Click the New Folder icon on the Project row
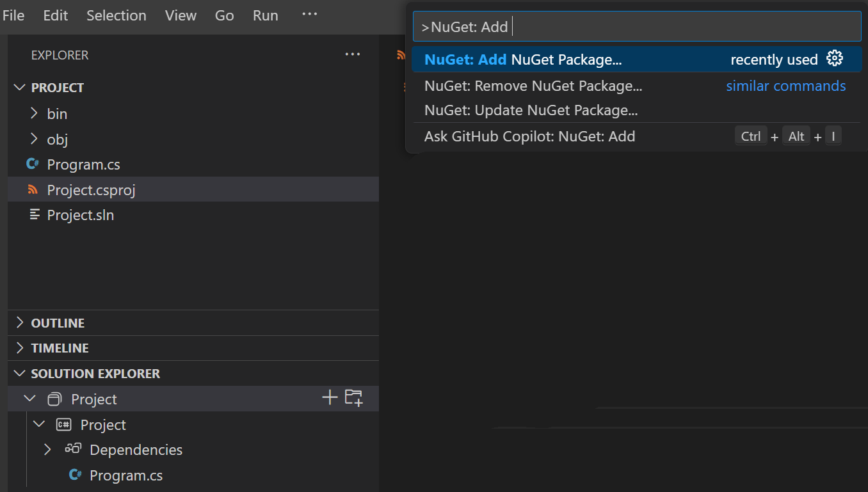Screen dimensions: 868x492 coord(353,397)
